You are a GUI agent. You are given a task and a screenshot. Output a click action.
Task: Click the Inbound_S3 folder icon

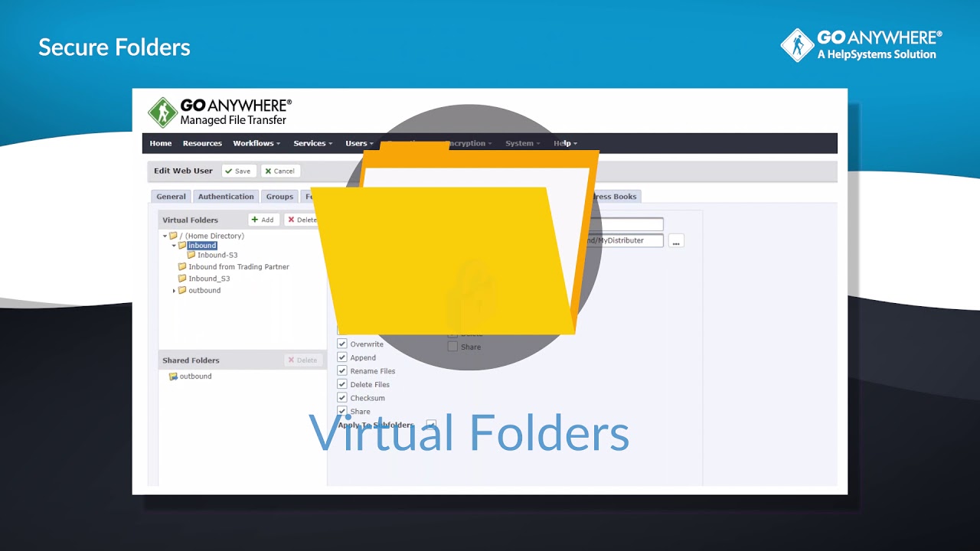point(182,279)
